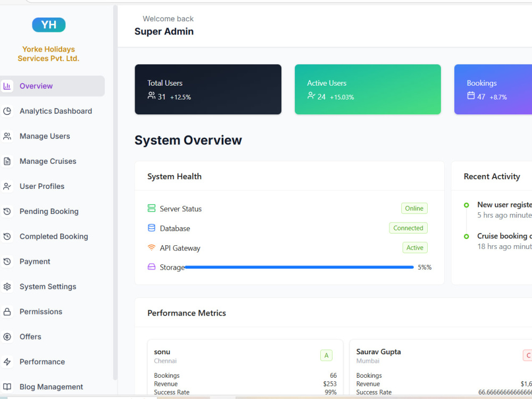The image size is (532, 399).
Task: Open the Overview menu item
Action: point(52,86)
